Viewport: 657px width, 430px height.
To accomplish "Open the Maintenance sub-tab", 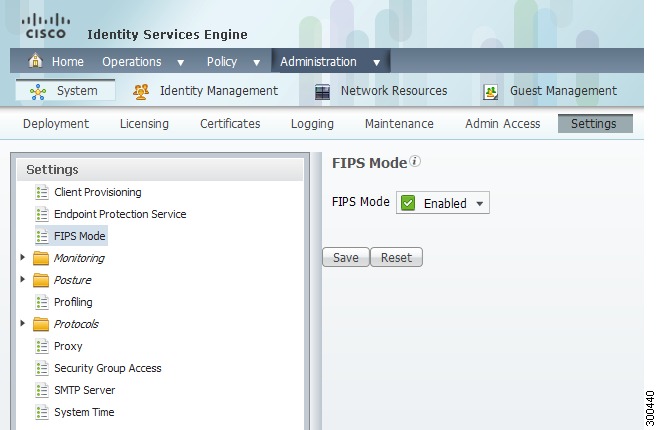I will [x=399, y=124].
